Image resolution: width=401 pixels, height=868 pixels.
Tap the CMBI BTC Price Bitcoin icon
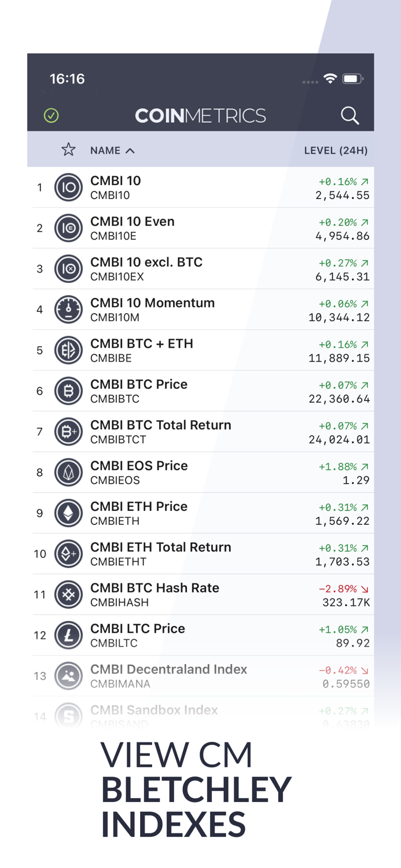click(68, 391)
